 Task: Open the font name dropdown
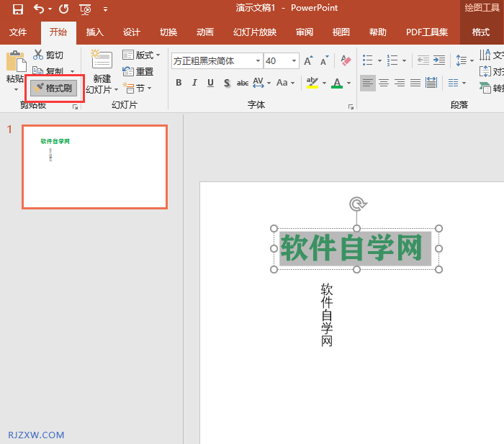256,61
